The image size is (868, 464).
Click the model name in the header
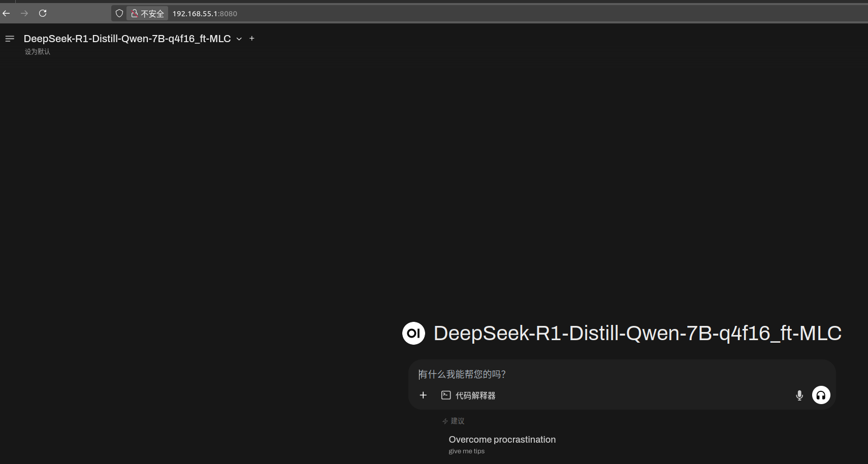coord(127,39)
